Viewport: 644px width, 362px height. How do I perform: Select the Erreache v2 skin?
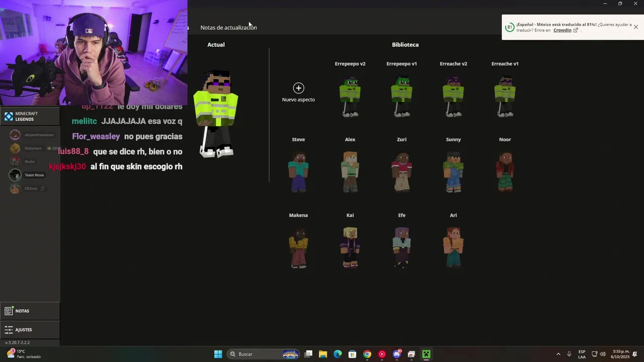coord(453,97)
